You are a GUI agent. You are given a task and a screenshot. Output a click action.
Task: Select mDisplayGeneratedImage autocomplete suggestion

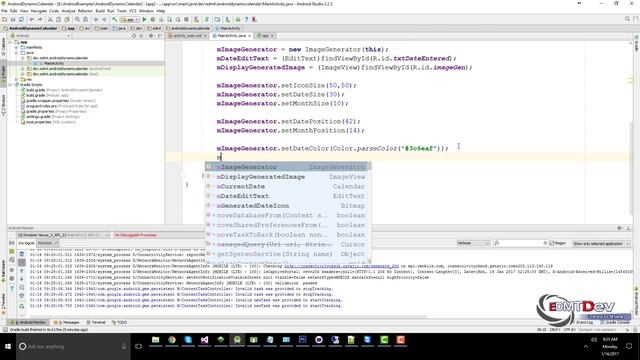coord(287,177)
